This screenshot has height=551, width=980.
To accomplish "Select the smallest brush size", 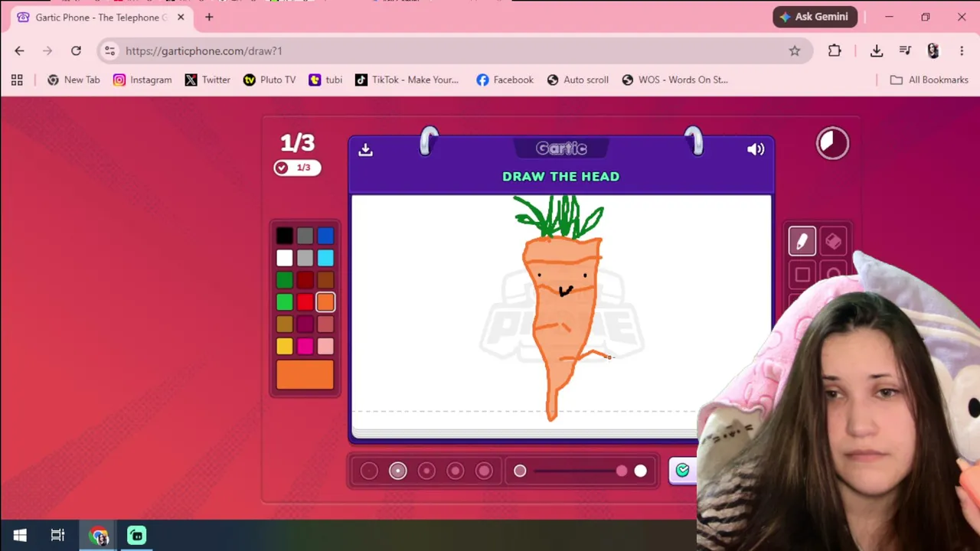I will click(369, 471).
